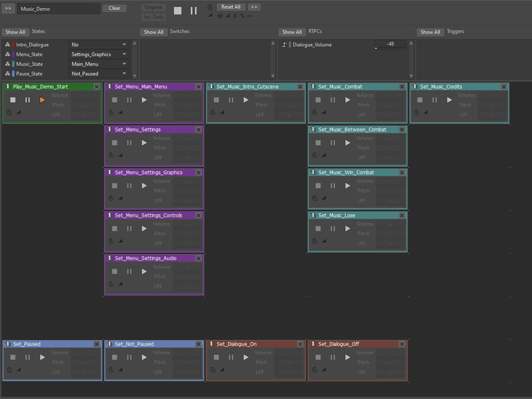Click the red color swatch beside Intro_Dialogue
Image resolution: width=532 pixels, height=399 pixels.
[13, 45]
